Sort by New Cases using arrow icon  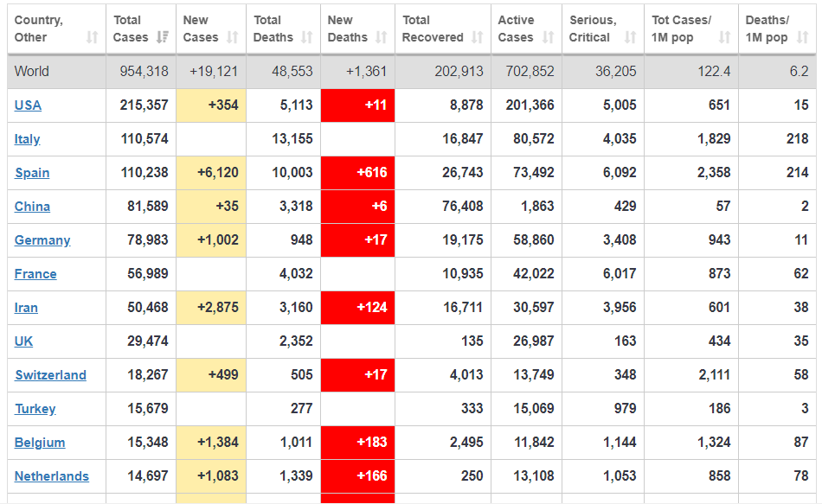(x=232, y=37)
